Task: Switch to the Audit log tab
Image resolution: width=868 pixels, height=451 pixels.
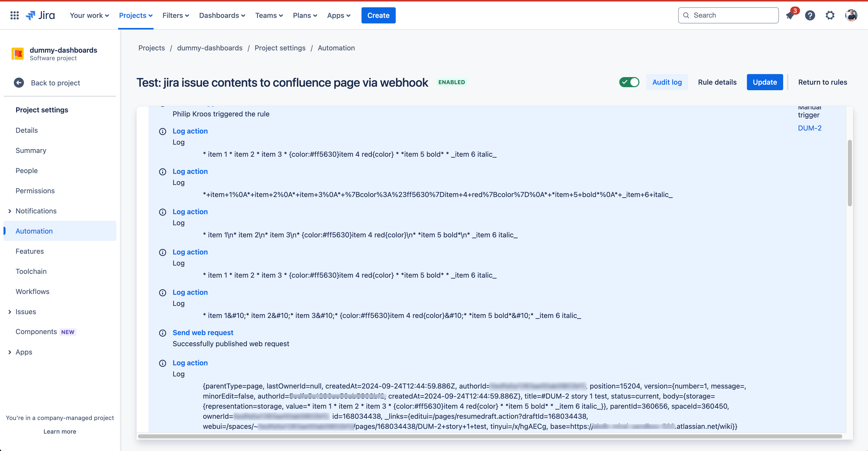Action: (x=667, y=82)
